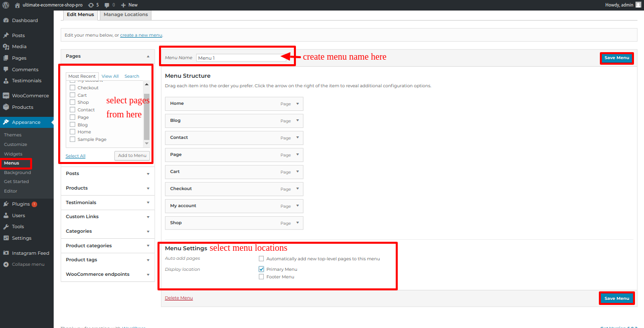Open Themes under Appearance
This screenshot has width=644, height=328.
(x=13, y=135)
